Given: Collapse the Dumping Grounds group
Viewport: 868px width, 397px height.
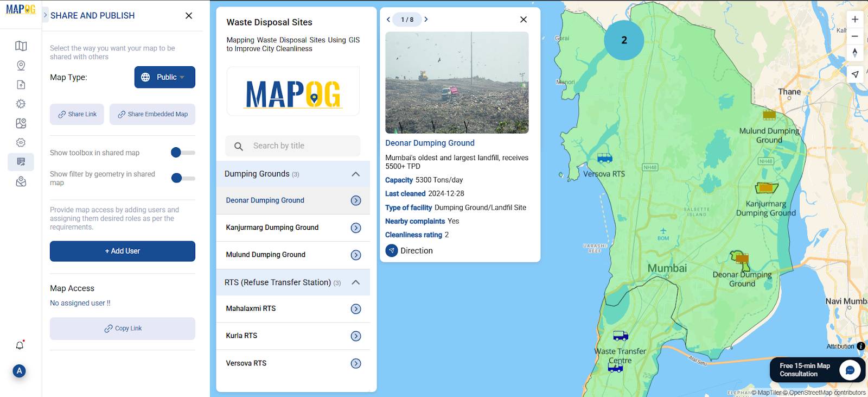Looking at the screenshot, I should coord(356,174).
